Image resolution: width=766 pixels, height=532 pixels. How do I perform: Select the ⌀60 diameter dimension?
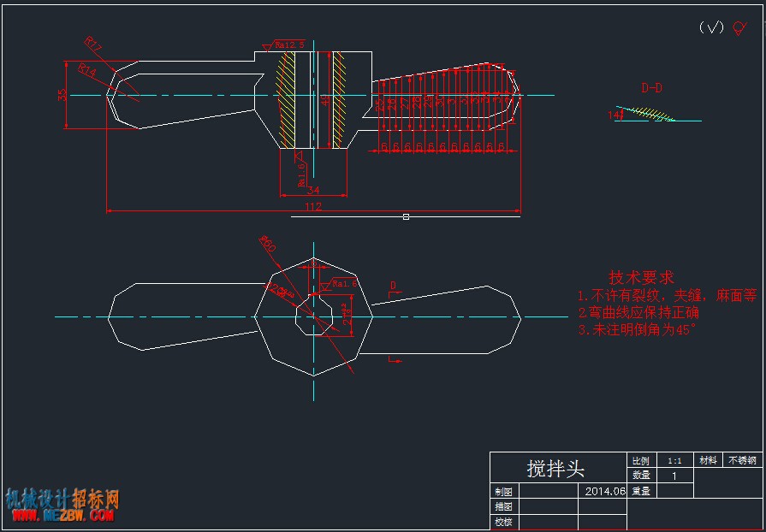point(268,243)
